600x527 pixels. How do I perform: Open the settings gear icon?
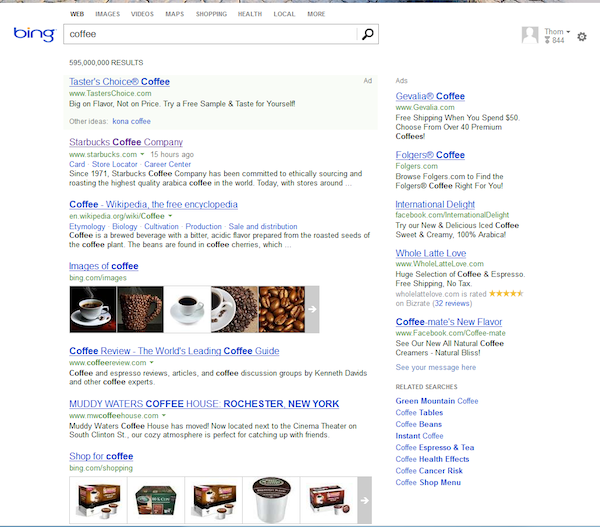[x=582, y=37]
